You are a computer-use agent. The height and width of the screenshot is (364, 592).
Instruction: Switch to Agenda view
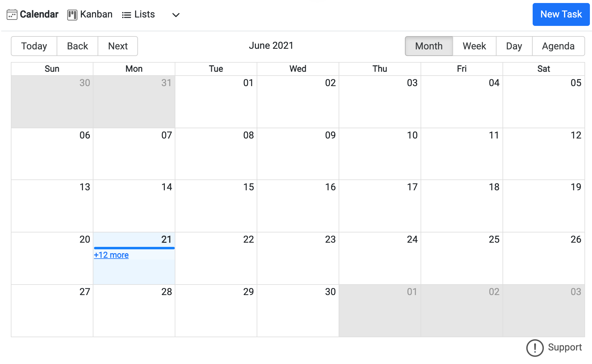(558, 46)
